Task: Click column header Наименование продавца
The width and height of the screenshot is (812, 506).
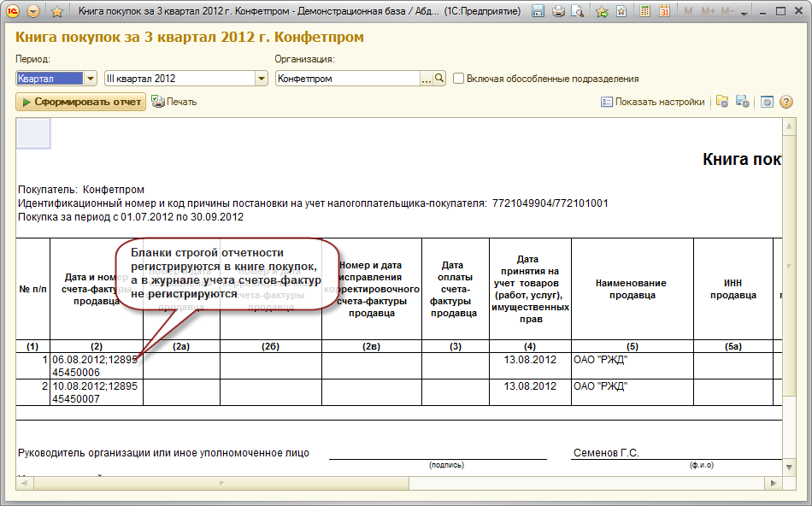Action: [x=632, y=289]
